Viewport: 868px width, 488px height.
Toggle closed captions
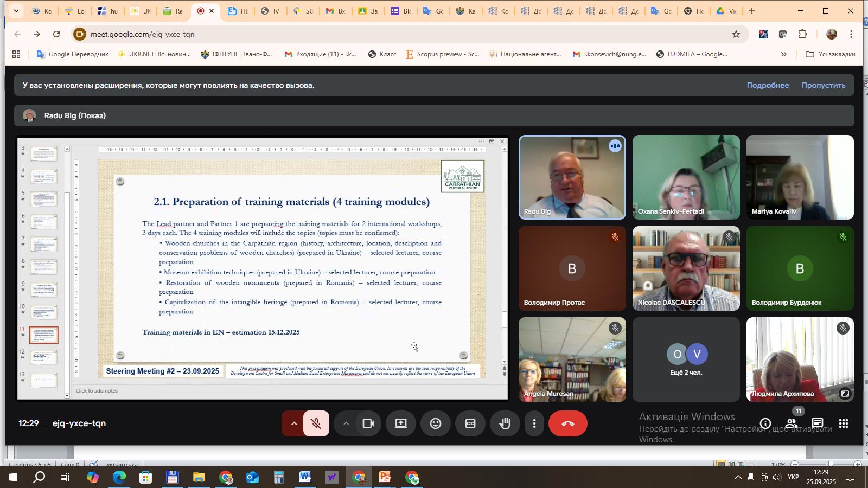coord(470,423)
